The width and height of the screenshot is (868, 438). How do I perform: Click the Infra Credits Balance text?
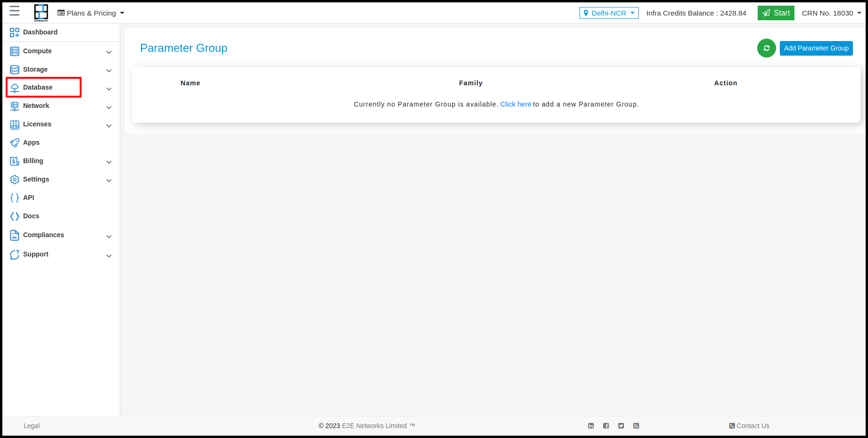[696, 13]
